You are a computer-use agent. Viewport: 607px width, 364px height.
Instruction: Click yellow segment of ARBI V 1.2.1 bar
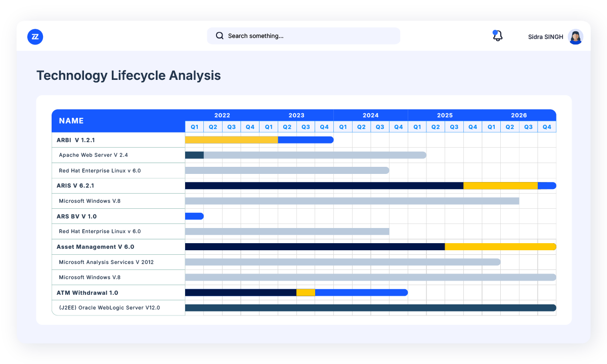[x=232, y=140]
